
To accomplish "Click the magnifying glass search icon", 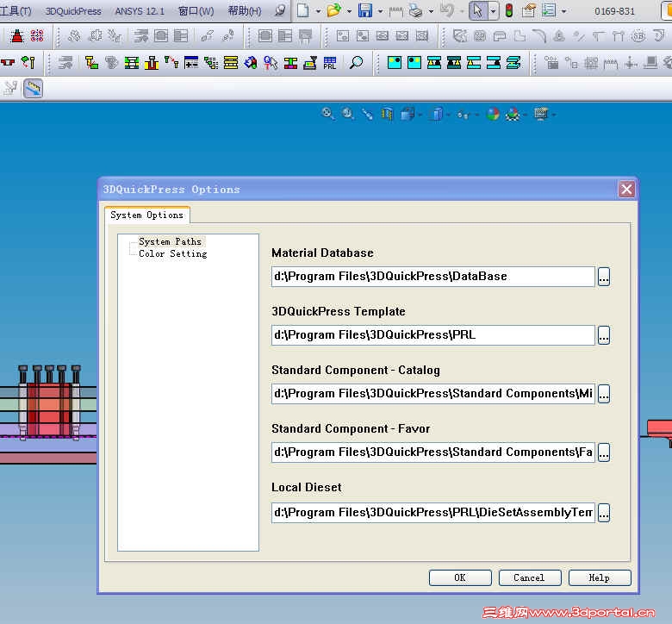I will (356, 63).
